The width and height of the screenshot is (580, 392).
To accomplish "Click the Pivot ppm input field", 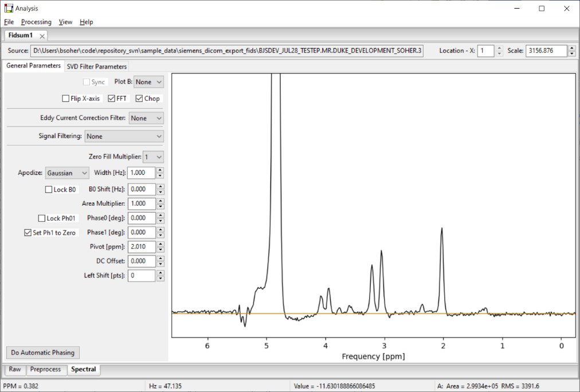I will click(x=142, y=246).
